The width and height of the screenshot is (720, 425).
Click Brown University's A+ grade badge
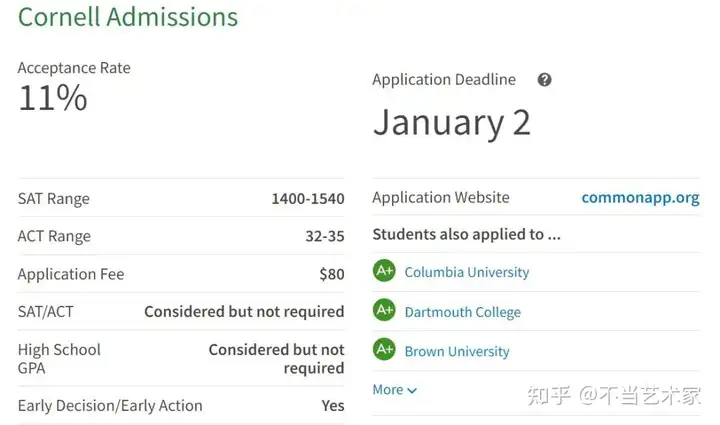[x=384, y=350]
